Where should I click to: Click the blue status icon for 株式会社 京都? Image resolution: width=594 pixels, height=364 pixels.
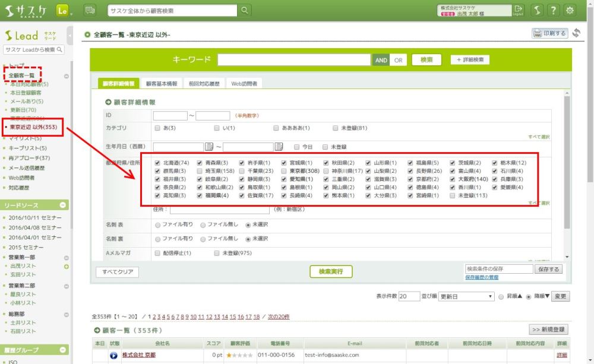tap(113, 355)
